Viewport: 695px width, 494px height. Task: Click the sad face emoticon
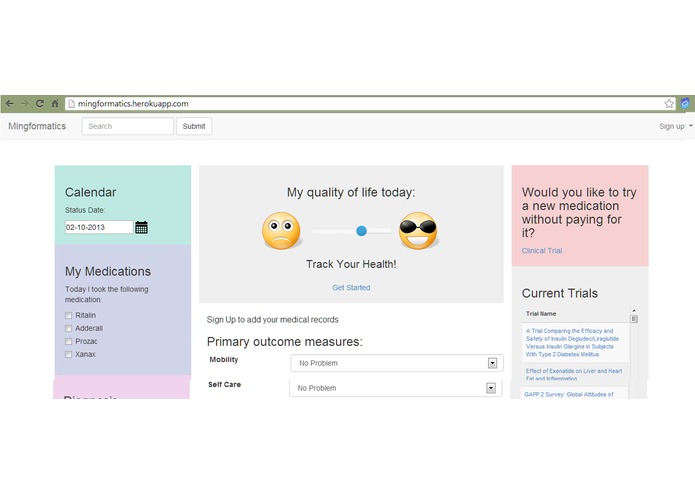tap(281, 231)
